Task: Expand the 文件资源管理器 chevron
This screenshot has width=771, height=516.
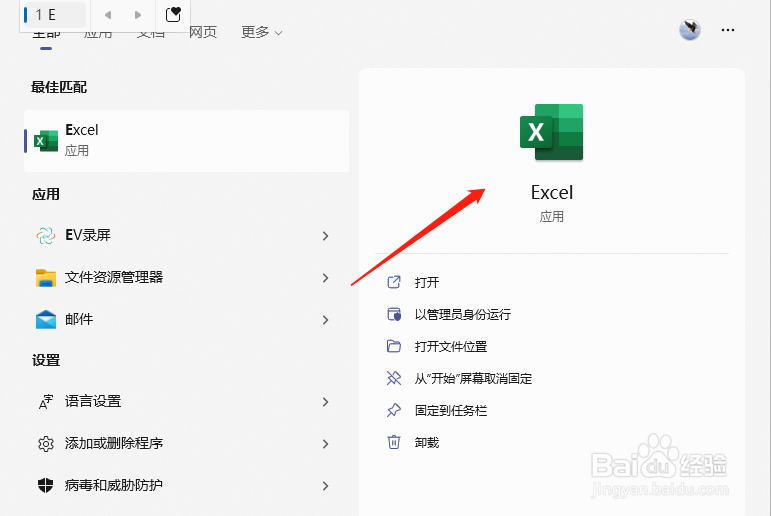Action: [325, 278]
